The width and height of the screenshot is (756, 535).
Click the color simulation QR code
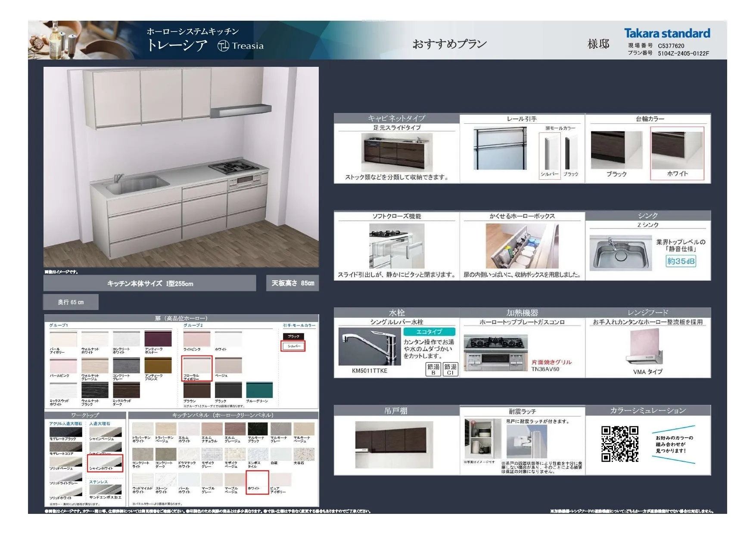point(619,444)
